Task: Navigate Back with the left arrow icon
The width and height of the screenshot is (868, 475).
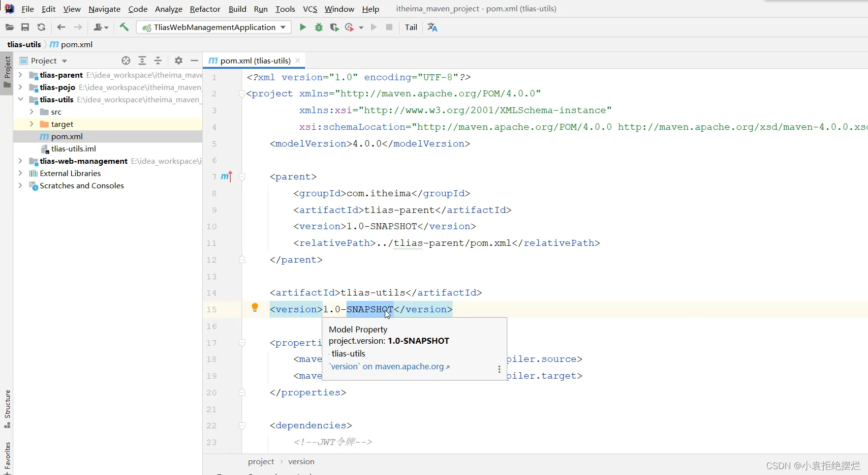Action: (61, 28)
